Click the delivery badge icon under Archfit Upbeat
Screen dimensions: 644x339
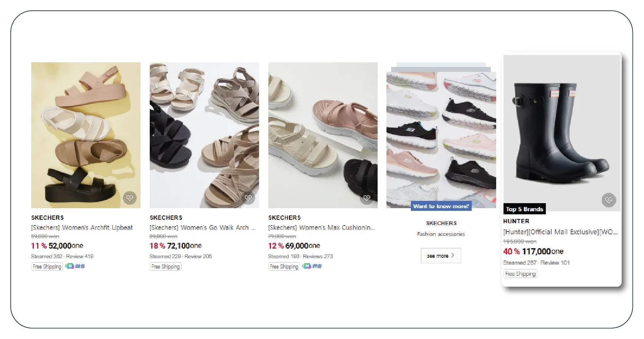pyautogui.click(x=75, y=266)
